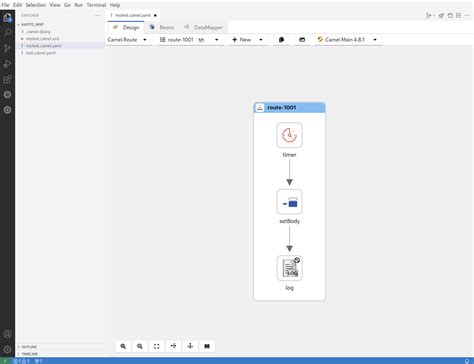Zoom out on the canvas
The image size is (474, 364).
[x=140, y=346]
